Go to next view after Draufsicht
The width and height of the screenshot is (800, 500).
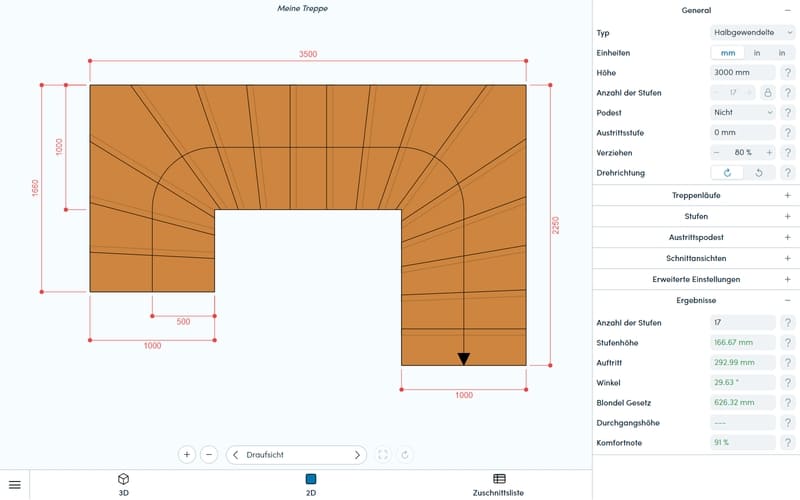(x=357, y=455)
